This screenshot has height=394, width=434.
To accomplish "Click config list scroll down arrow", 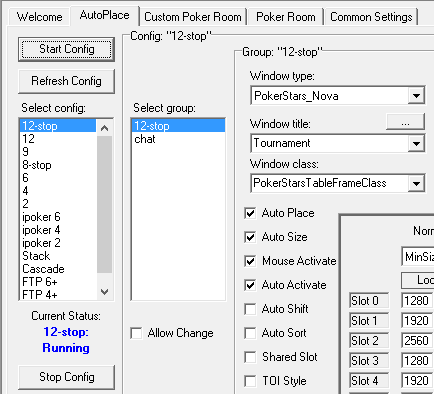I will (104, 292).
